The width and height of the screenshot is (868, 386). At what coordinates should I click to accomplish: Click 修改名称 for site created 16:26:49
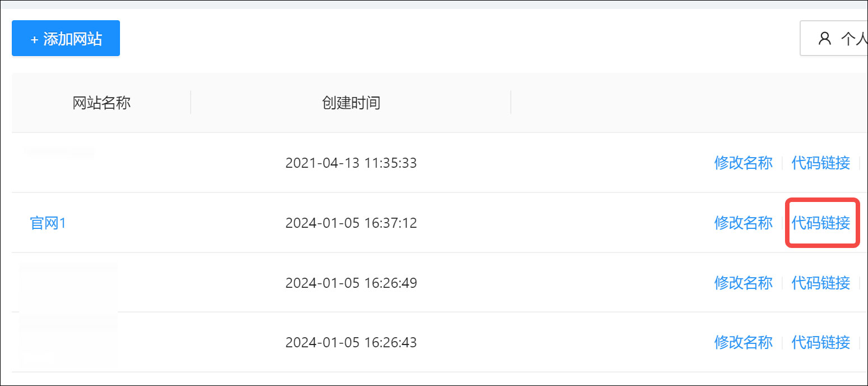[x=743, y=282]
